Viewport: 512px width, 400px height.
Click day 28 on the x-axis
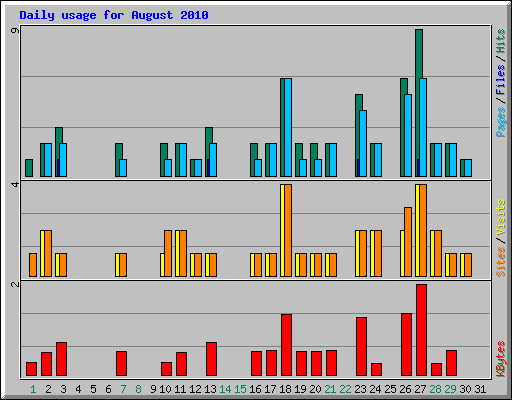click(435, 389)
